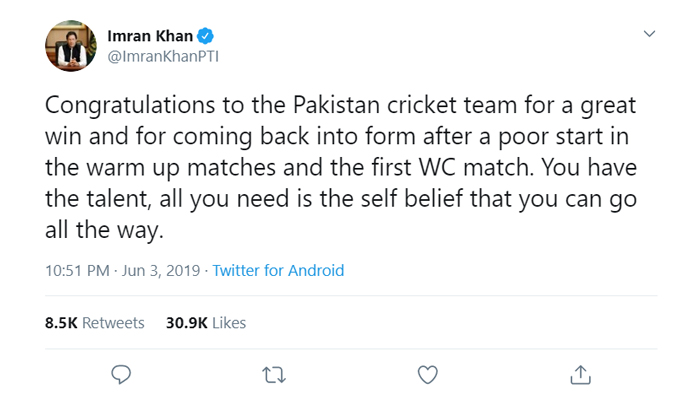Screen dimensions: 700x400
Task: Open Imran Khan's profile picture
Action: (71, 46)
